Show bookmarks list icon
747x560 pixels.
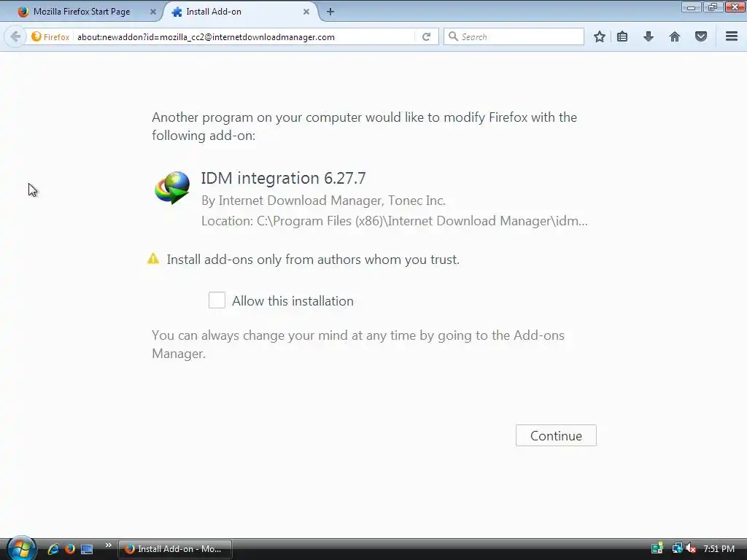click(x=622, y=36)
